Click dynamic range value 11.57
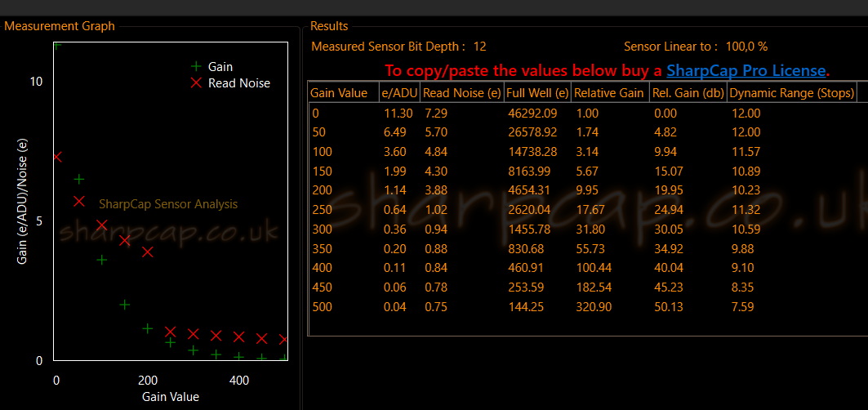Viewport: 868px width, 410px height. coord(745,152)
